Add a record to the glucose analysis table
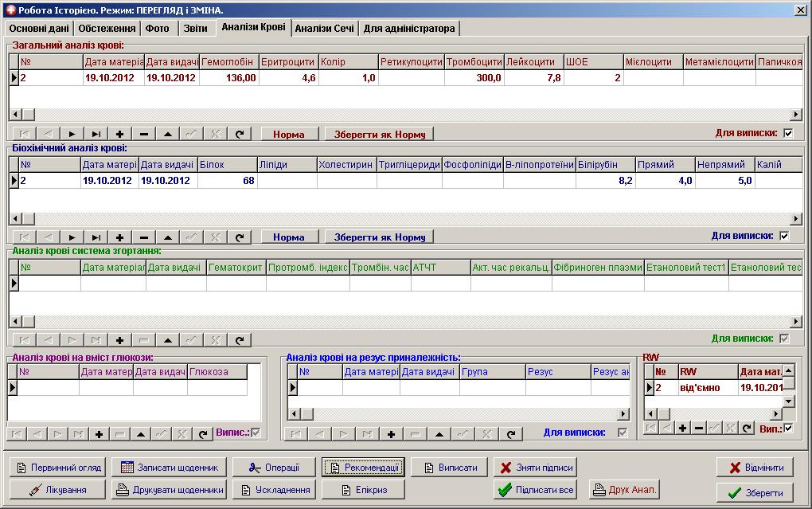The height and width of the screenshot is (509, 812). point(99,434)
